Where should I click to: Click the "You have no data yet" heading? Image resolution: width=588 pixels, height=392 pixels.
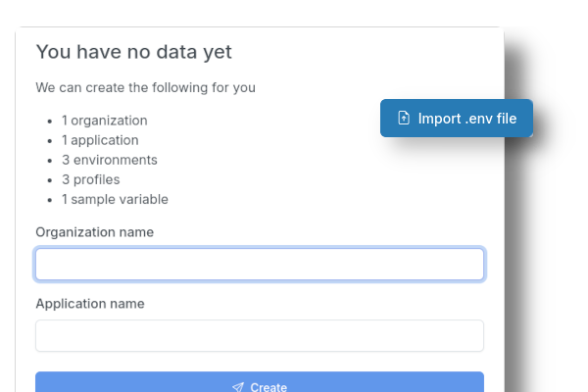pyautogui.click(x=133, y=52)
